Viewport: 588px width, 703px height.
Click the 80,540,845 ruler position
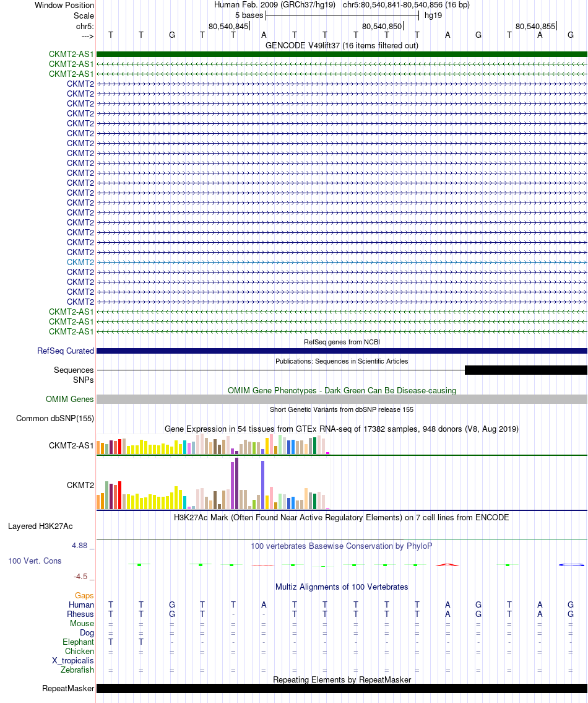[x=228, y=27]
